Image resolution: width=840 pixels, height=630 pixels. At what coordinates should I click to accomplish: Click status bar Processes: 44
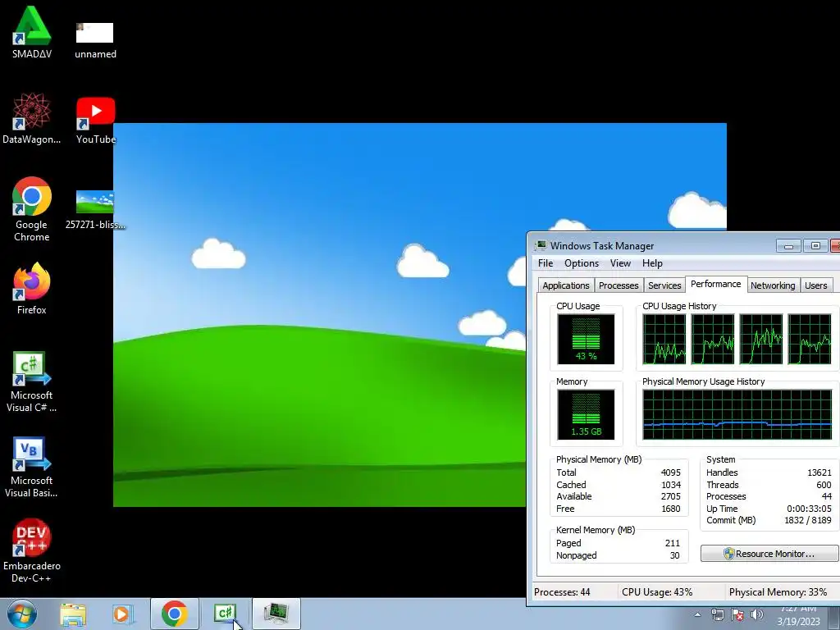pos(562,592)
